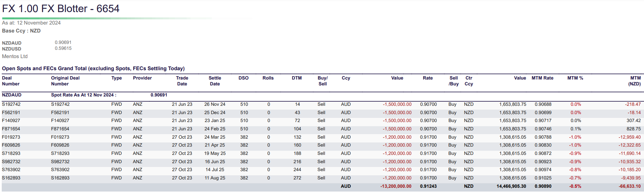Click the MTM % column header
The height and width of the screenshot is (195, 644).
[575, 78]
